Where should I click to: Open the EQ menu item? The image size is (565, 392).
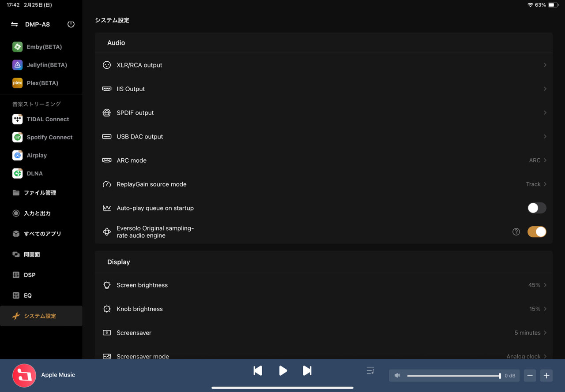pos(28,295)
